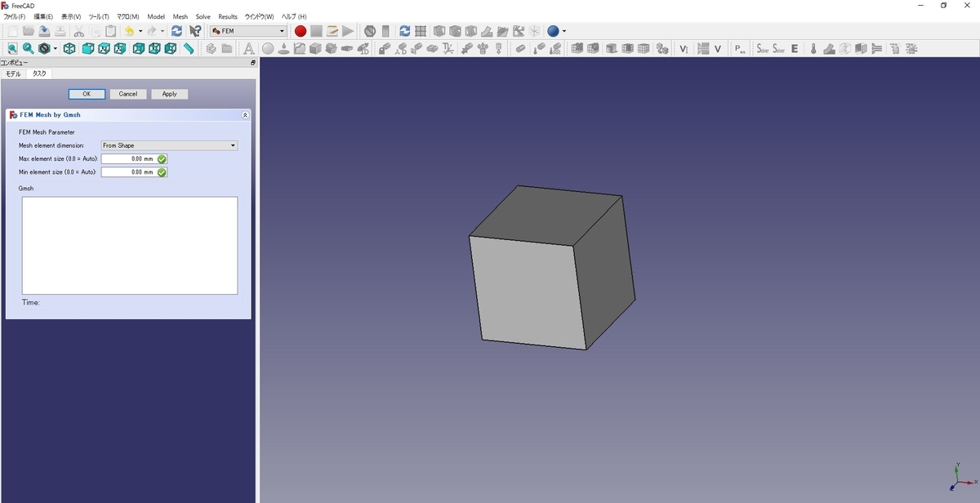Click the Open file folder icon

pyautogui.click(x=28, y=31)
